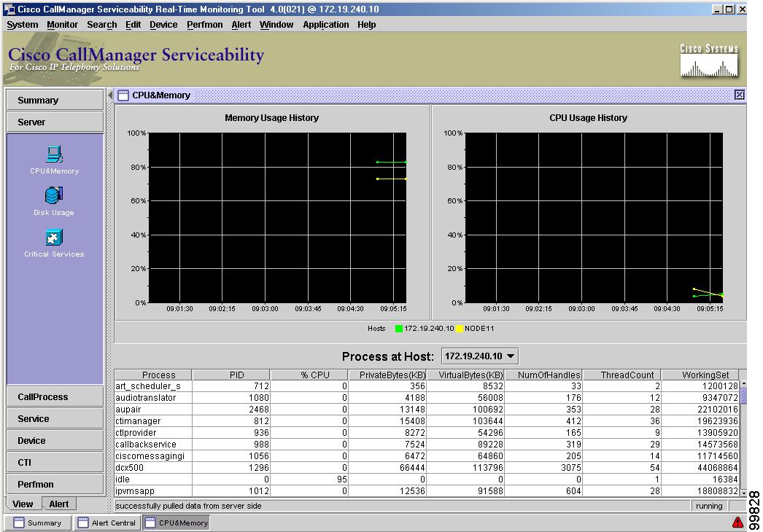
Task: Select the ctimanager process row
Action: [x=427, y=421]
